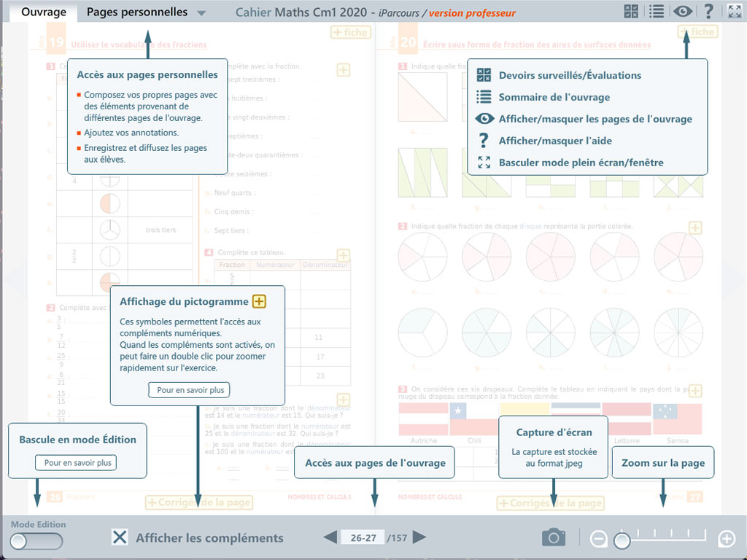
Task: Take a screenshot with the camera icon
Action: pyautogui.click(x=554, y=538)
